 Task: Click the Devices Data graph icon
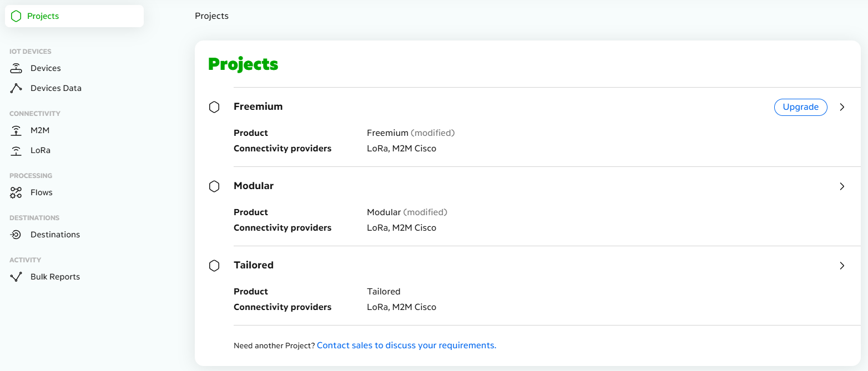tap(16, 88)
